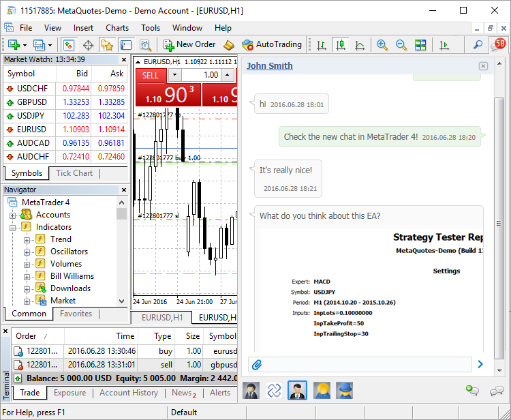Click the red SELL button
The height and width of the screenshot is (420, 511).
[x=151, y=75]
